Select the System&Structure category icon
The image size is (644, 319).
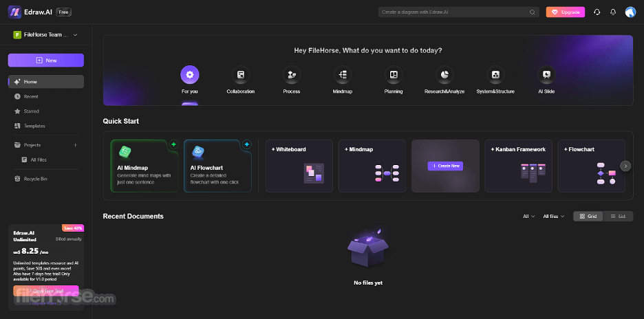pos(495,75)
